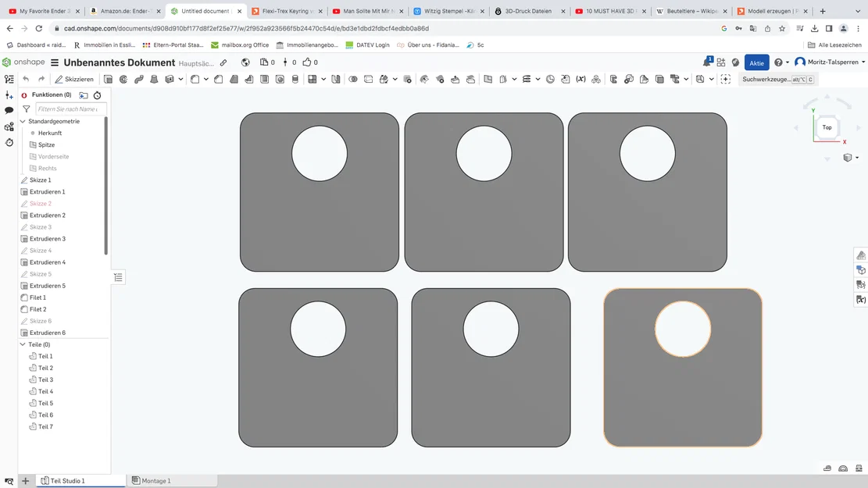This screenshot has height=488, width=868.
Task: Expand the Fillet tool dropdown arrow
Action: pos(206,79)
